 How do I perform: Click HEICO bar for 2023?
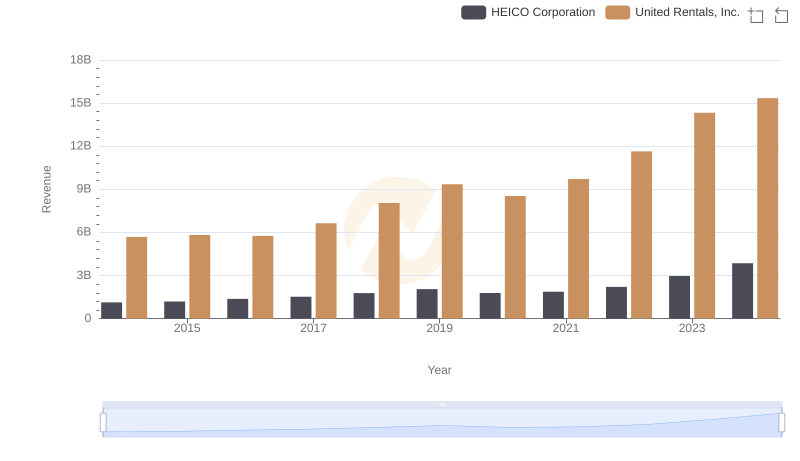(679, 297)
